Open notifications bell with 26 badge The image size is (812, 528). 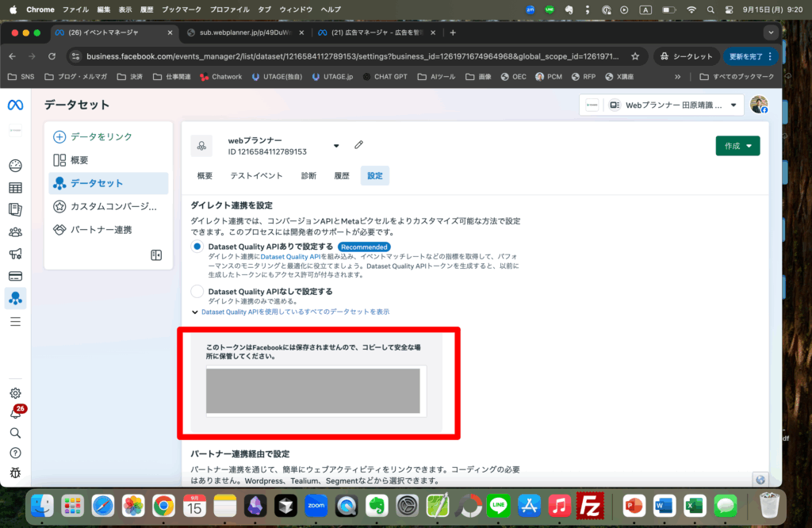point(16,412)
